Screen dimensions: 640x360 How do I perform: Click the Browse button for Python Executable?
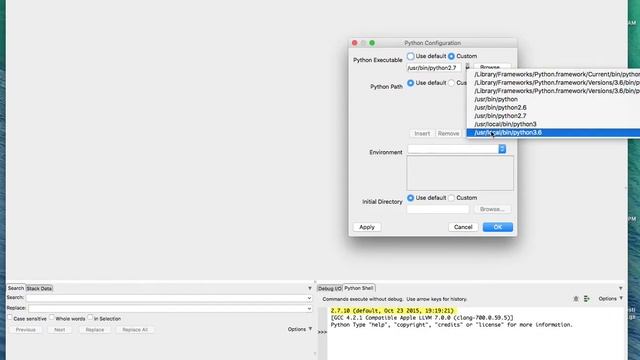pyautogui.click(x=492, y=67)
